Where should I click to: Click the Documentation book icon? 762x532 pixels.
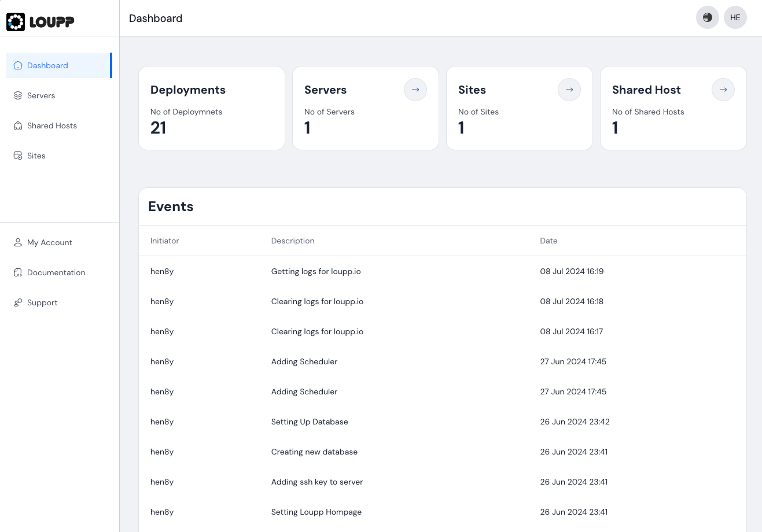18,272
